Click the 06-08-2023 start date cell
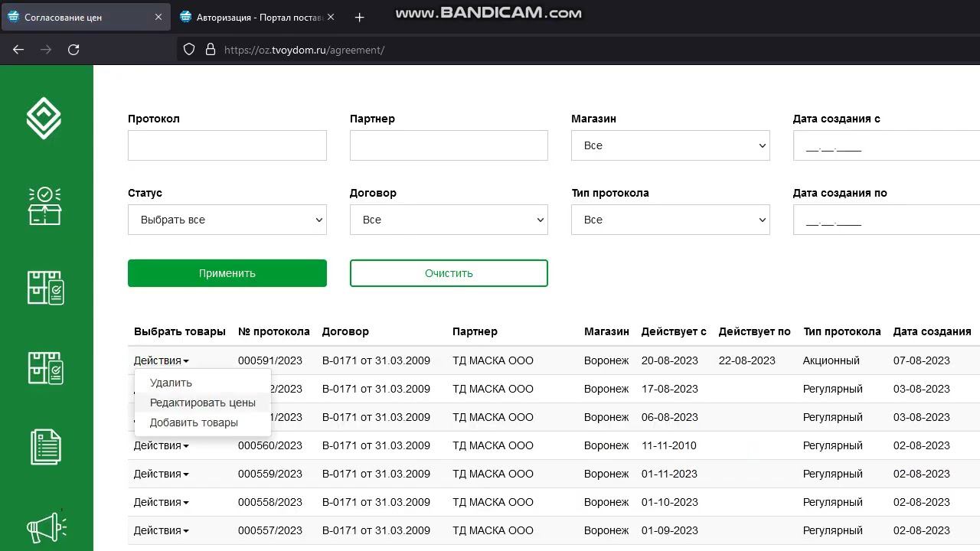980x551 pixels. pos(670,417)
